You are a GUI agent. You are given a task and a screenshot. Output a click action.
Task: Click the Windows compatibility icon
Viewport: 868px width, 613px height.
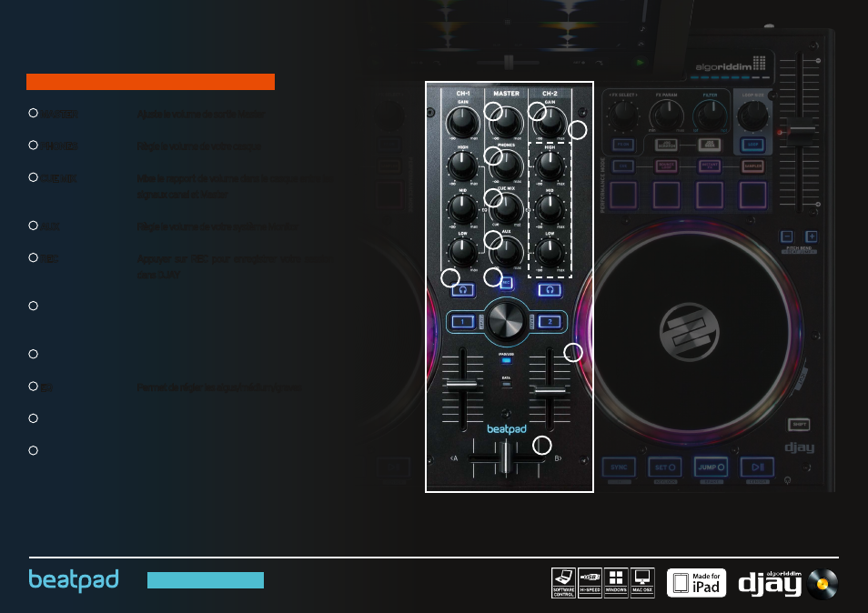point(616,583)
